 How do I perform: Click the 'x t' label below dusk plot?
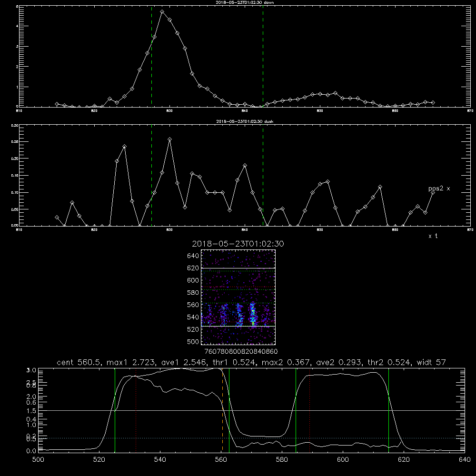[x=433, y=236]
